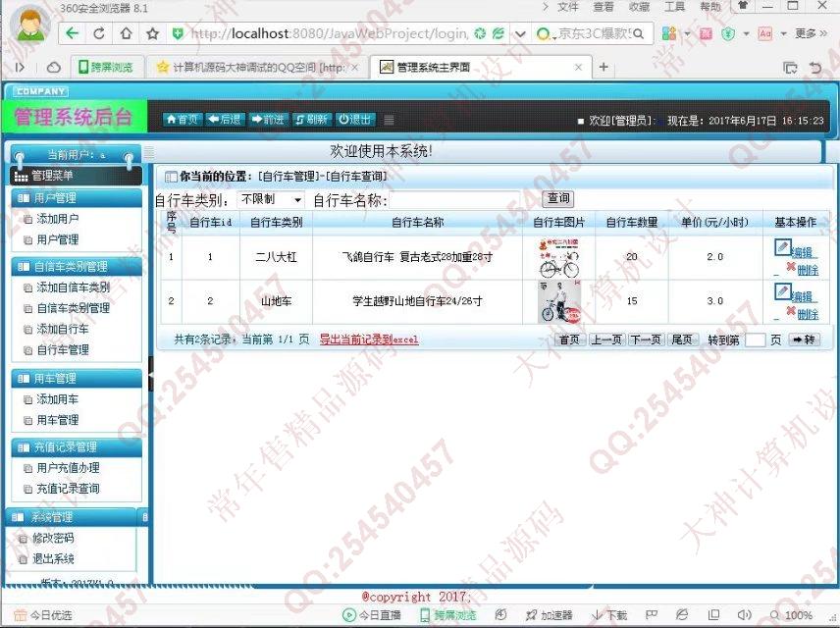Open 添加自行车 in the sidebar menu

coord(63,329)
